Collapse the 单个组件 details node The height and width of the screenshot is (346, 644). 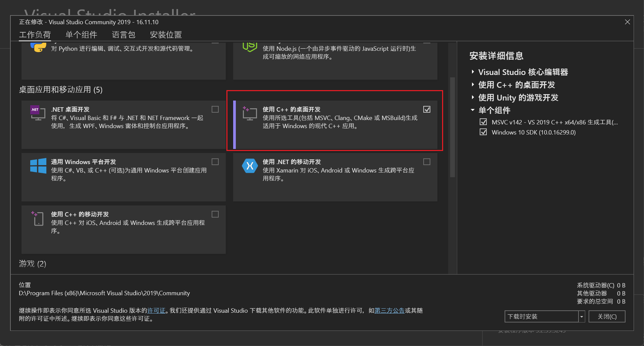click(473, 110)
